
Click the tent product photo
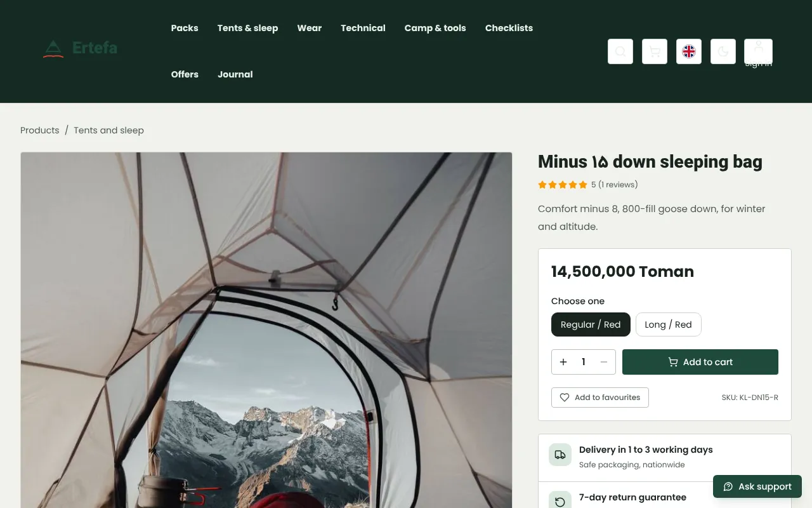266,330
